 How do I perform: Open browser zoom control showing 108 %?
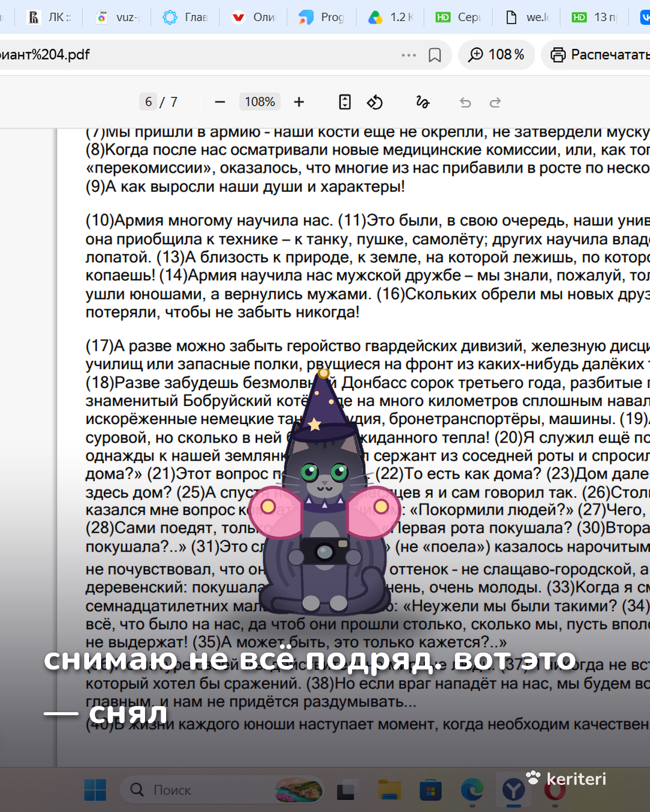tap(497, 55)
